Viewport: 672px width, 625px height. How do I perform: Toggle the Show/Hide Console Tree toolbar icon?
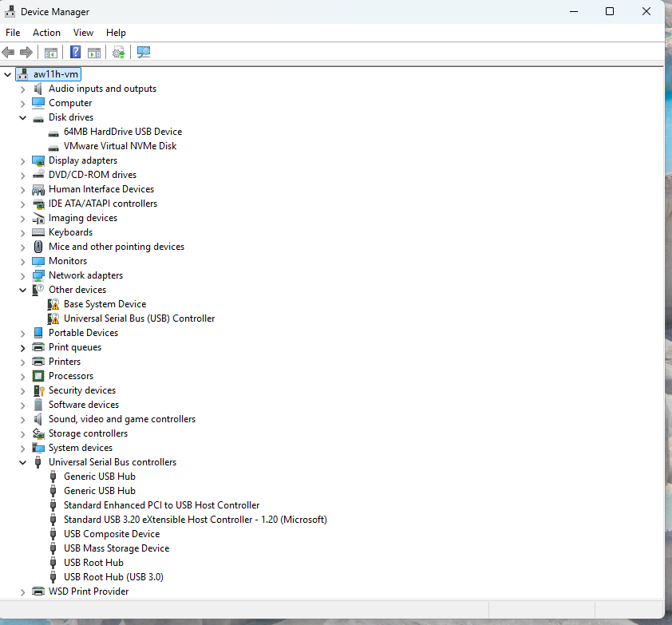click(51, 53)
